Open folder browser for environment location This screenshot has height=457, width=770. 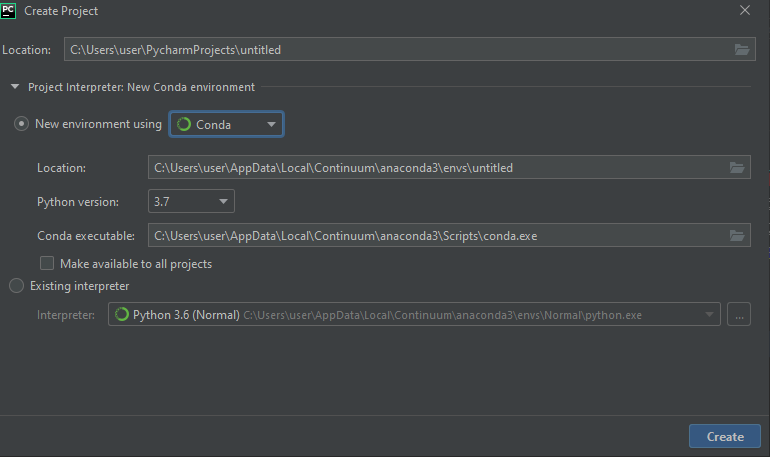click(737, 168)
